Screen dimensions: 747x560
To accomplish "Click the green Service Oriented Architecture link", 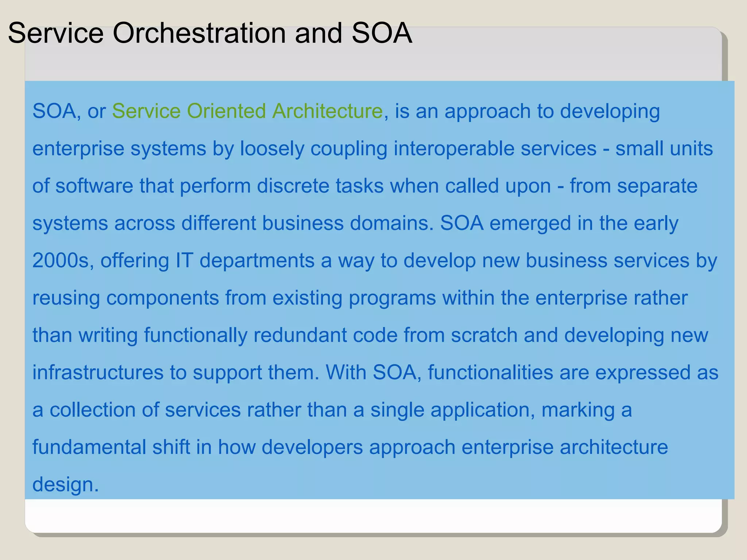I will coord(247,111).
